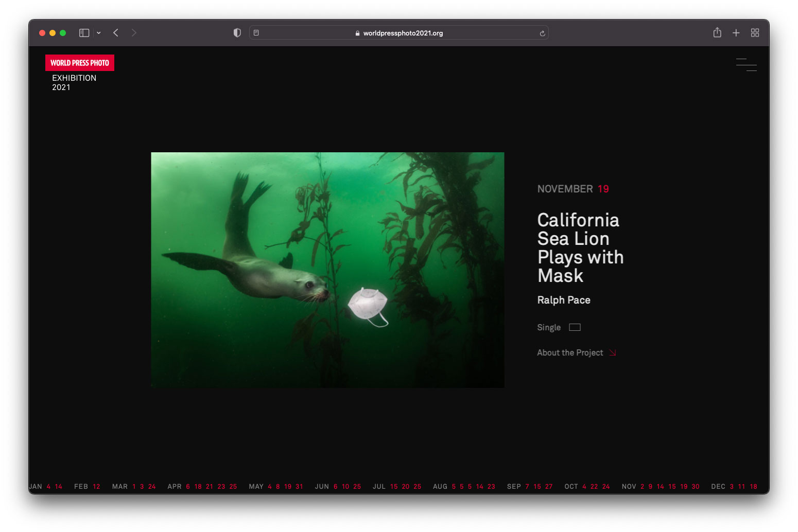Open July 15 on the timeline
This screenshot has width=798, height=532.
394,486
